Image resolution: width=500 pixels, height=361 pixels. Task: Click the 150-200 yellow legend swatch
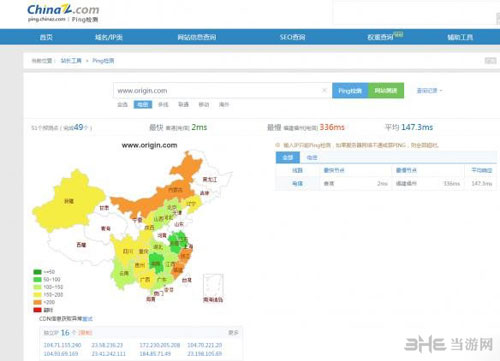[37, 295]
